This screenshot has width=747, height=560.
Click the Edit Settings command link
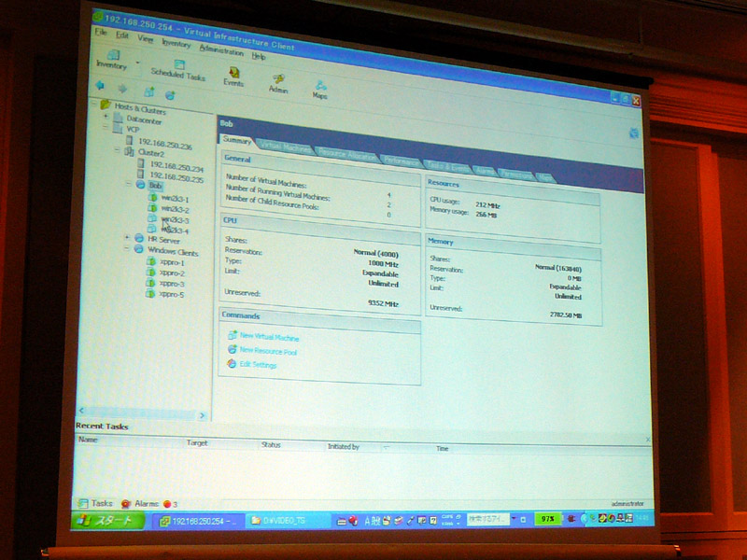tap(258, 364)
